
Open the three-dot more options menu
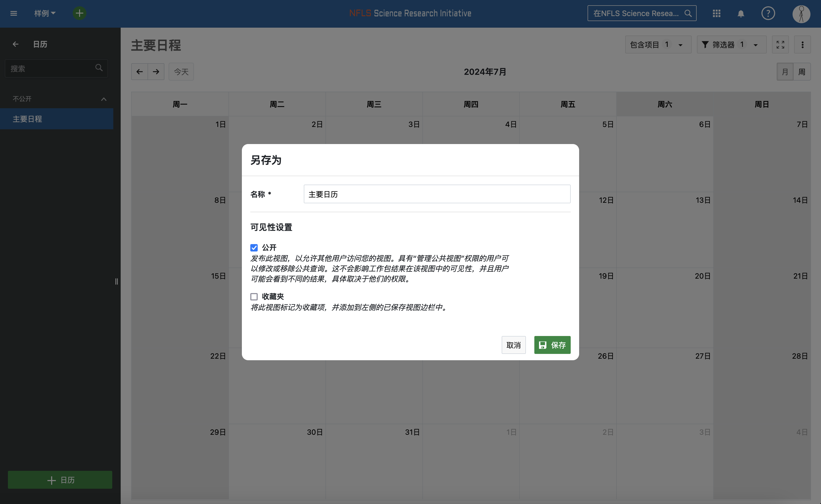point(802,45)
